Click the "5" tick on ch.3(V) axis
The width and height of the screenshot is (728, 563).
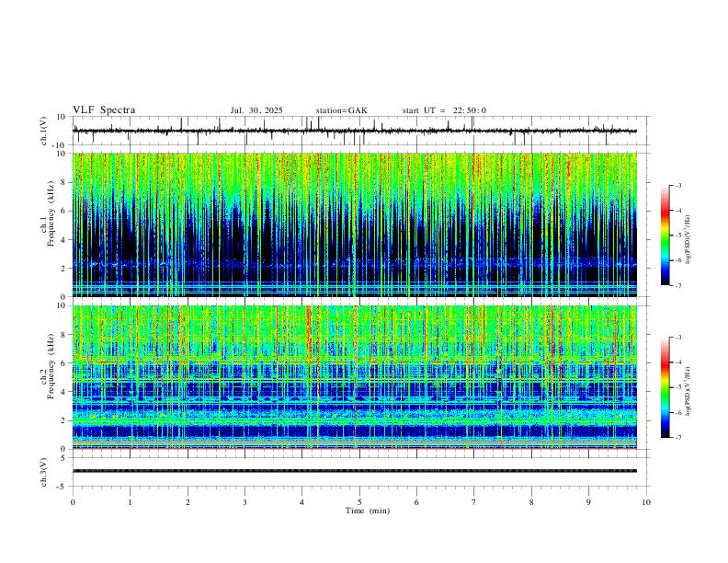click(64, 457)
